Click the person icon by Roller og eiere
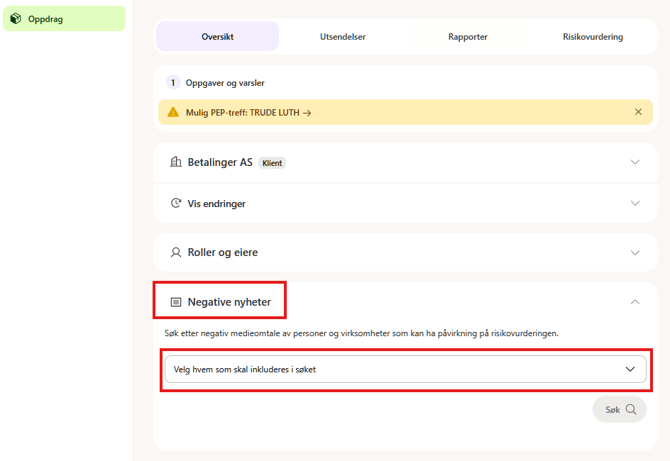Screen dimensions: 670x461 click(x=176, y=253)
